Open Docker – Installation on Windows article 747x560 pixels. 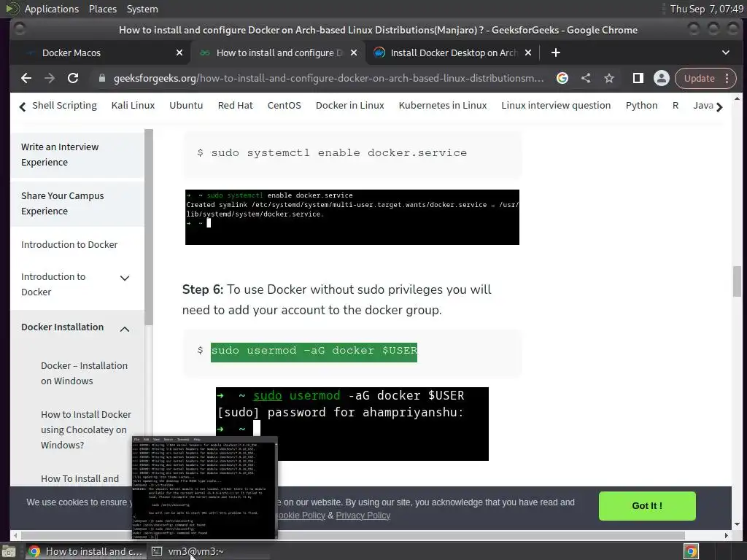(x=85, y=373)
